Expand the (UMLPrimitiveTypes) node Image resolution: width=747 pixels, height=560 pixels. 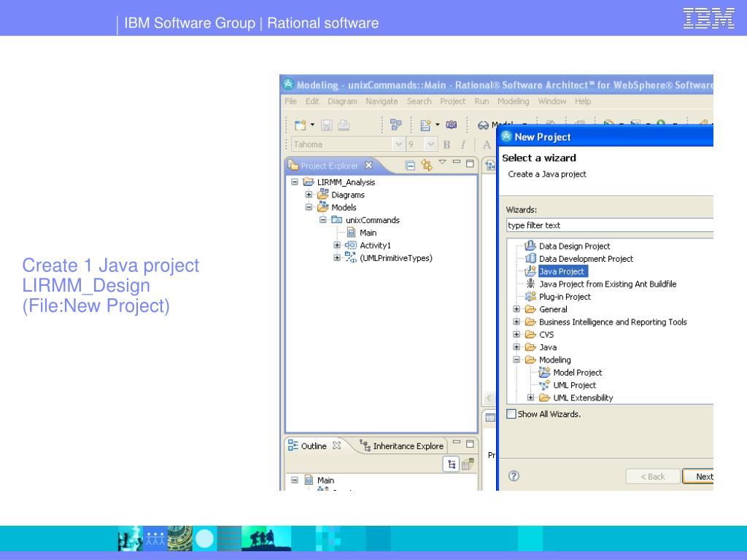[x=337, y=257]
